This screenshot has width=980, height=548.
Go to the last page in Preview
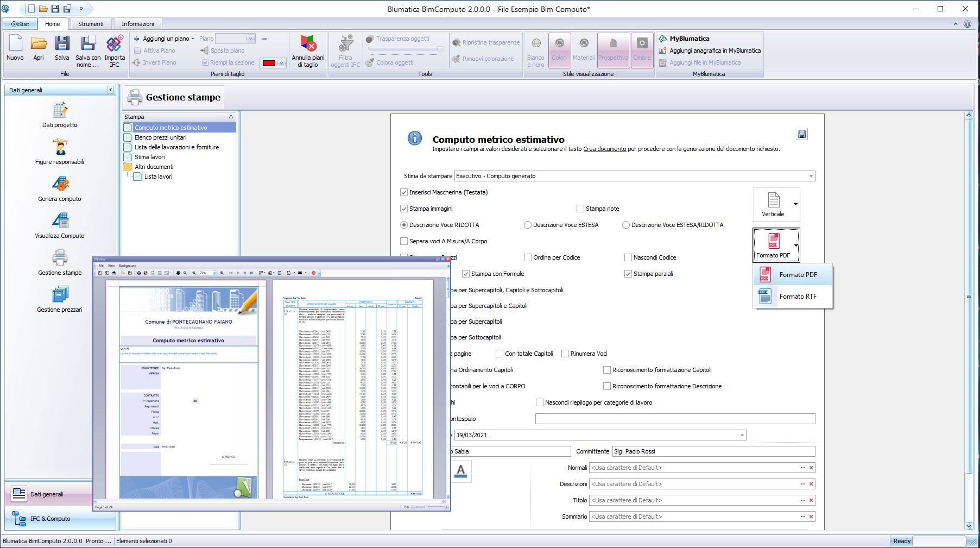251,273
